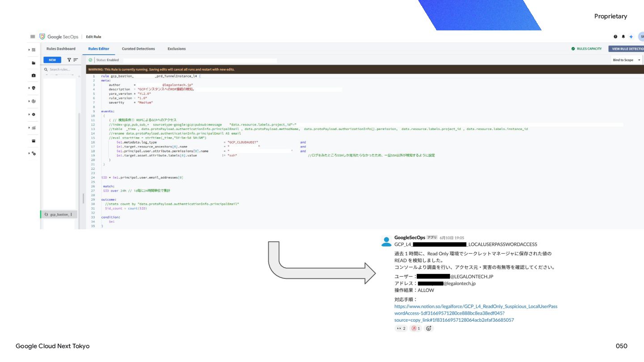Open the user account avatar
Screen dimensions: 644x362
pyautogui.click(x=641, y=37)
